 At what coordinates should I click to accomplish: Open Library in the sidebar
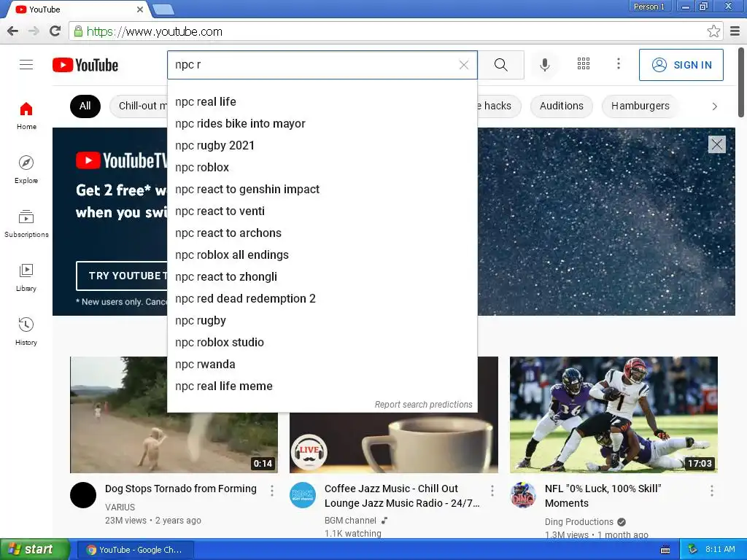pos(26,278)
